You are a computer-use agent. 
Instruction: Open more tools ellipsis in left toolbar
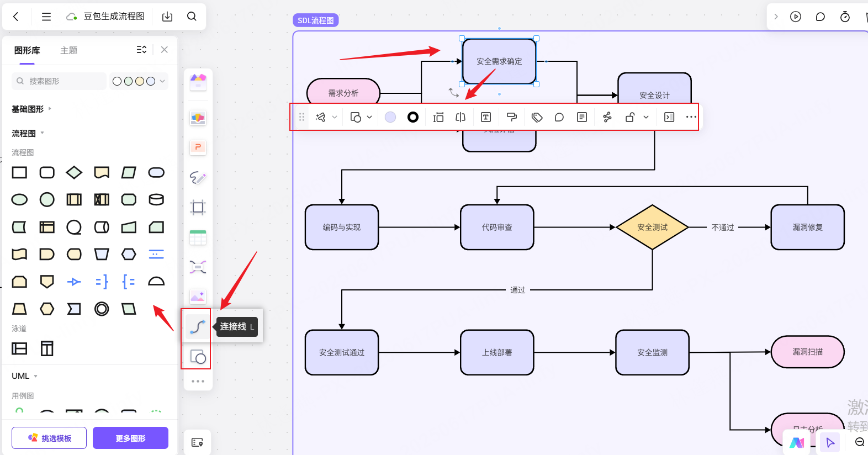click(x=198, y=381)
